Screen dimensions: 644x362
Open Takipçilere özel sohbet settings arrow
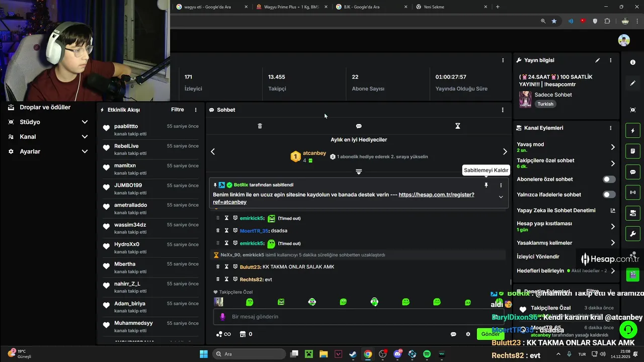[613, 163]
